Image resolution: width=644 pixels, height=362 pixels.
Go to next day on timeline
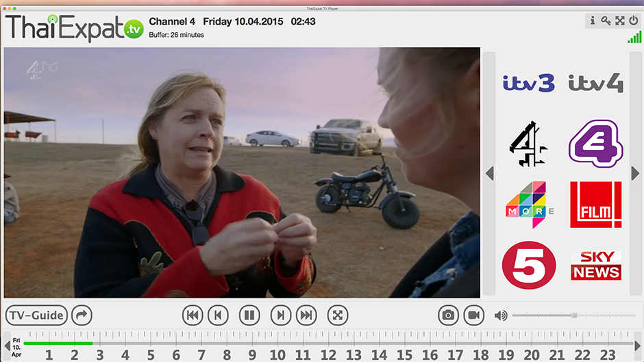click(638, 346)
